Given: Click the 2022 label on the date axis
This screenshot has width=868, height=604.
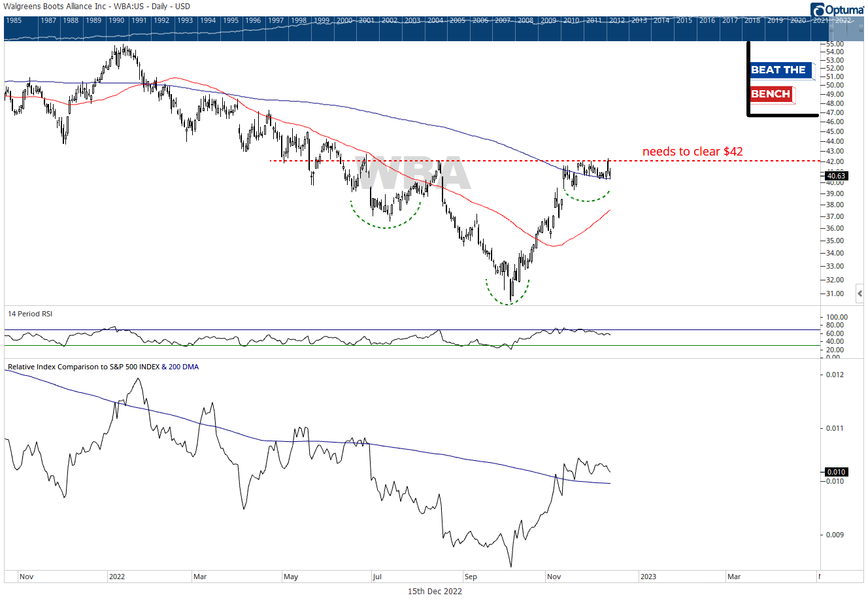Looking at the screenshot, I should (117, 577).
